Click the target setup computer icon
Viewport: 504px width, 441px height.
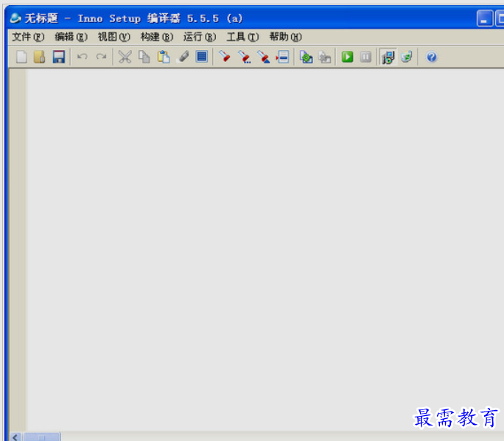tap(388, 57)
